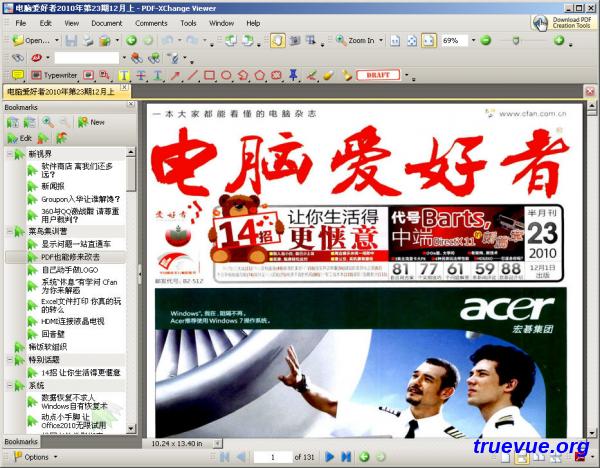This screenshot has width=600, height=468.
Task: Select the Eraser tool
Action: click(328, 75)
